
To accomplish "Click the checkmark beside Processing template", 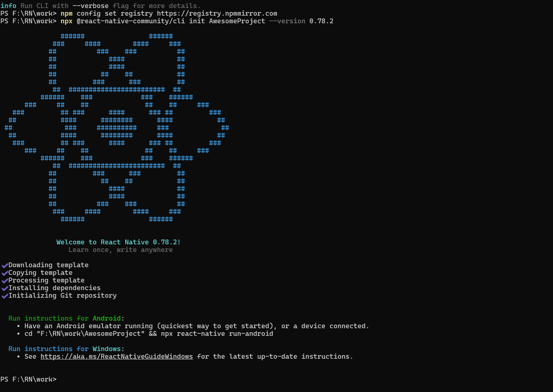I will pos(5,280).
